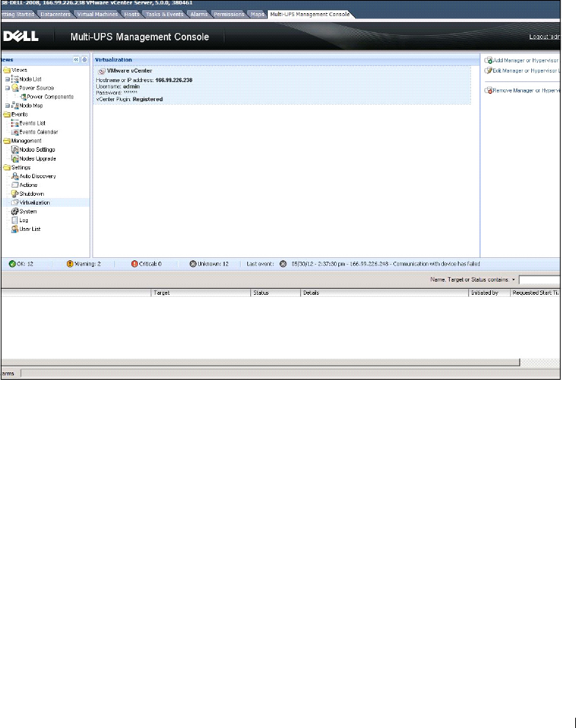Viewport: 576px width, 728px height.
Task: Click the Nodes Settings icon
Action: click(15, 150)
